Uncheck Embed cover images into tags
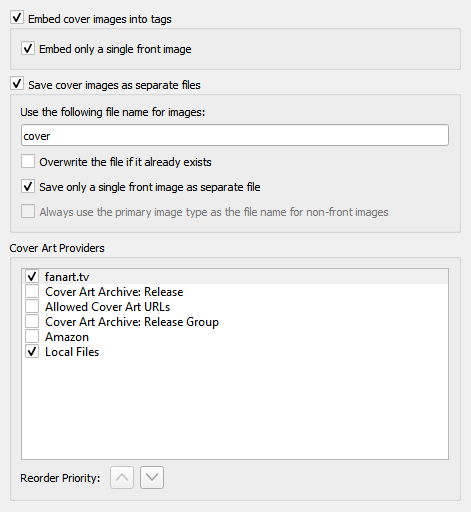This screenshot has height=512, width=471. pos(17,18)
